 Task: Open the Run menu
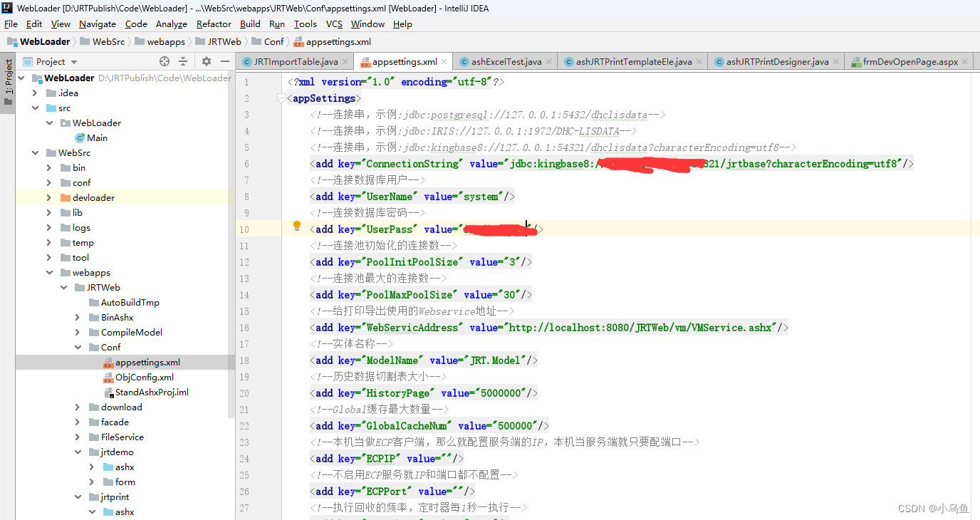pyautogui.click(x=277, y=24)
